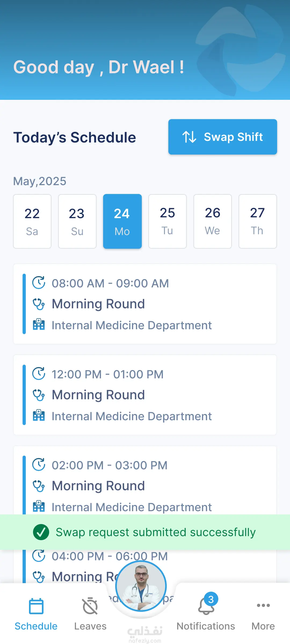The width and height of the screenshot is (290, 644).
Task: Select Thursday 27 in the date strip
Action: (x=258, y=221)
